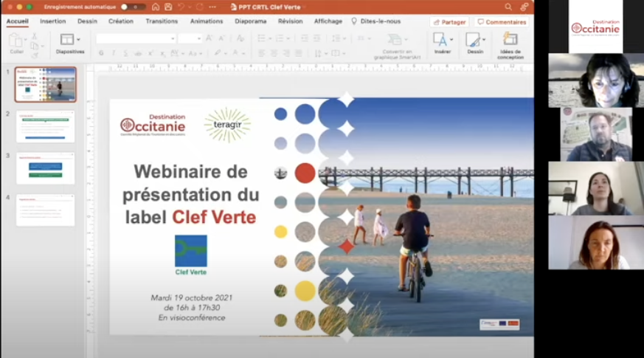The height and width of the screenshot is (358, 644).
Task: Click the align text left icon
Action: coord(261,53)
